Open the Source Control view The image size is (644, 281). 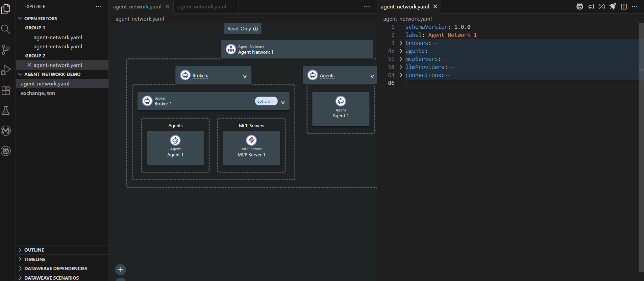[x=6, y=50]
